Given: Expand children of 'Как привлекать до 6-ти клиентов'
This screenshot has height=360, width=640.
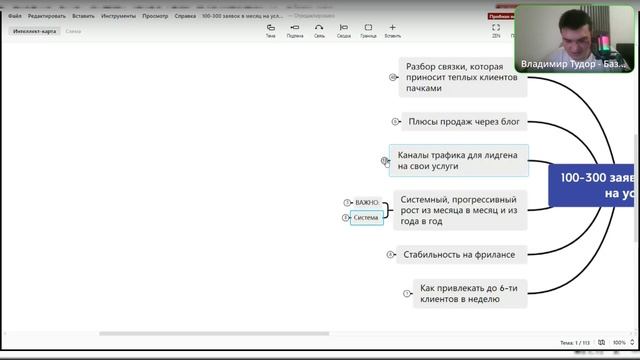Looking at the screenshot, I should [407, 293].
